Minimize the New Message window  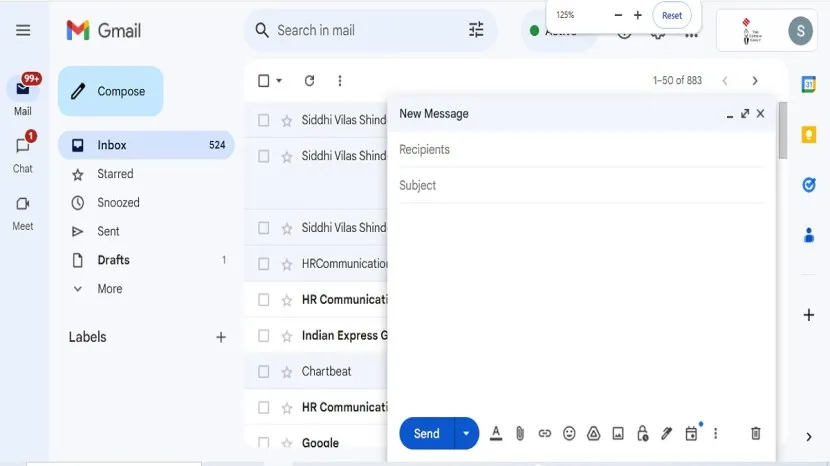(729, 114)
